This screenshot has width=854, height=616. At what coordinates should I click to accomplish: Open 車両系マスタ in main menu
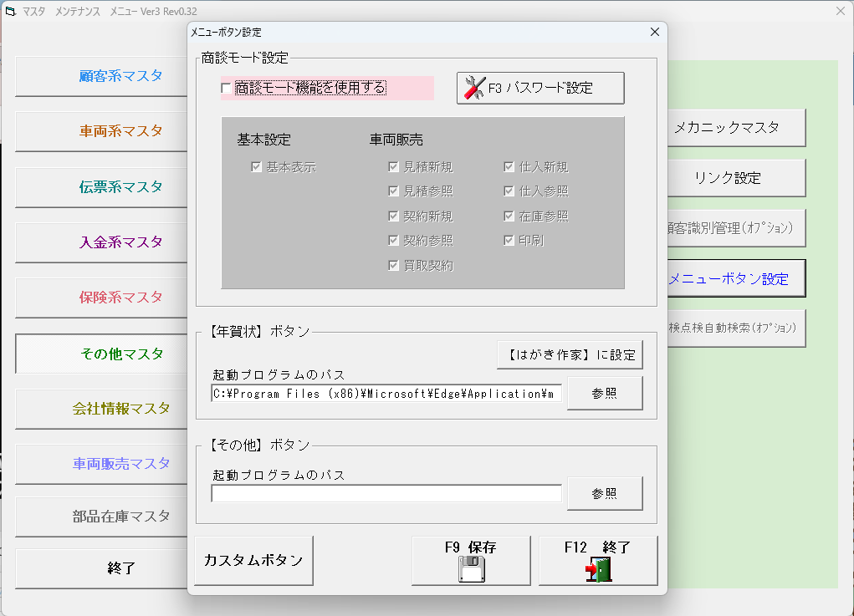point(102,132)
